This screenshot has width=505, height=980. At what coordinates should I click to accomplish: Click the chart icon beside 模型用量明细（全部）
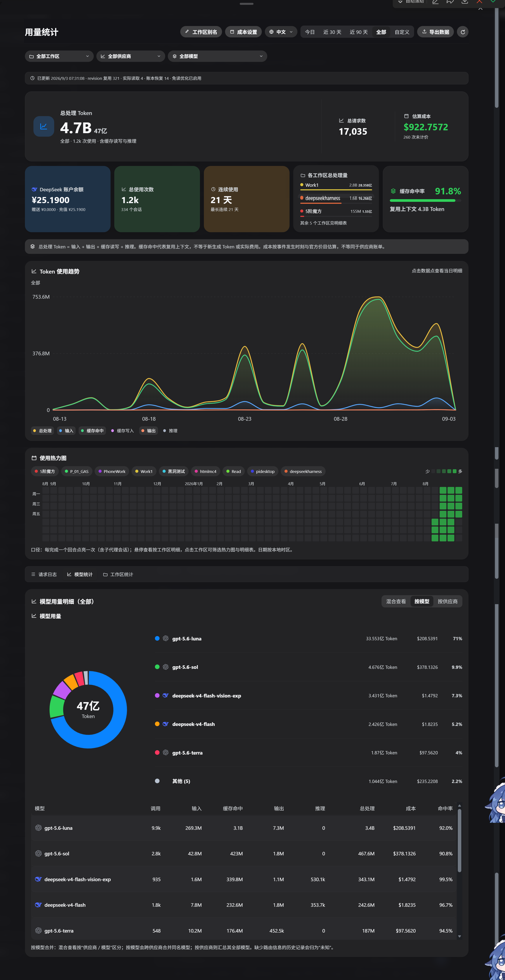34,602
